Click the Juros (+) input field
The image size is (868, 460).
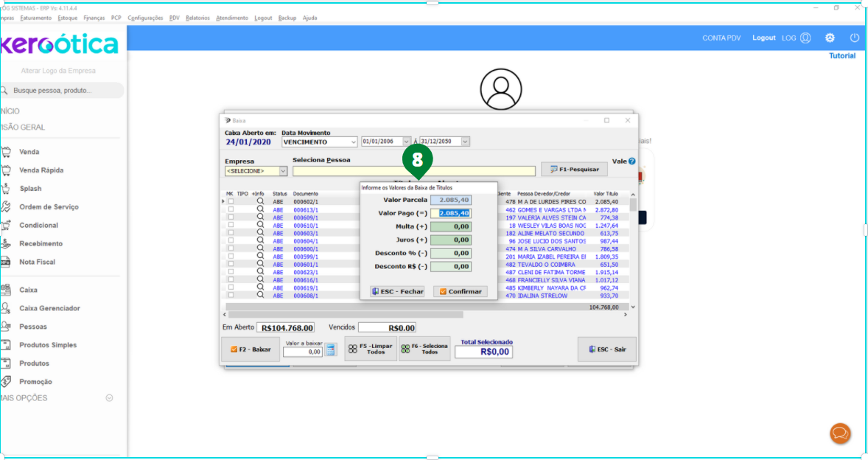tap(451, 240)
